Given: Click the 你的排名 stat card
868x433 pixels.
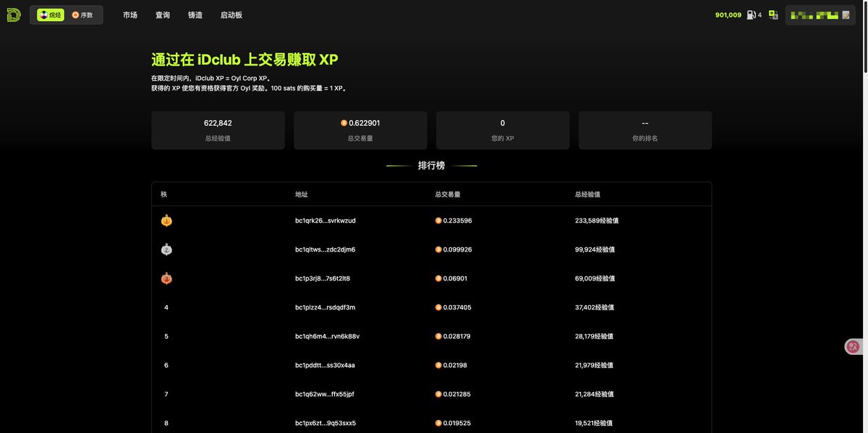Looking at the screenshot, I should click(x=645, y=130).
